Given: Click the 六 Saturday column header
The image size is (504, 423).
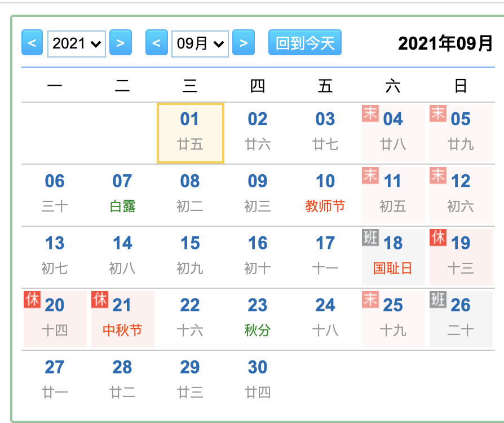Looking at the screenshot, I should point(393,86).
